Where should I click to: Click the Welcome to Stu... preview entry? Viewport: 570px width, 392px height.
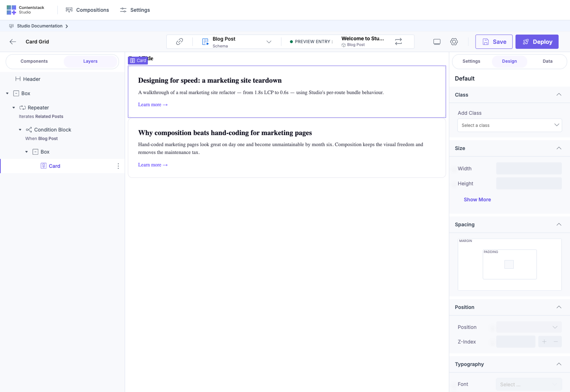pyautogui.click(x=362, y=41)
